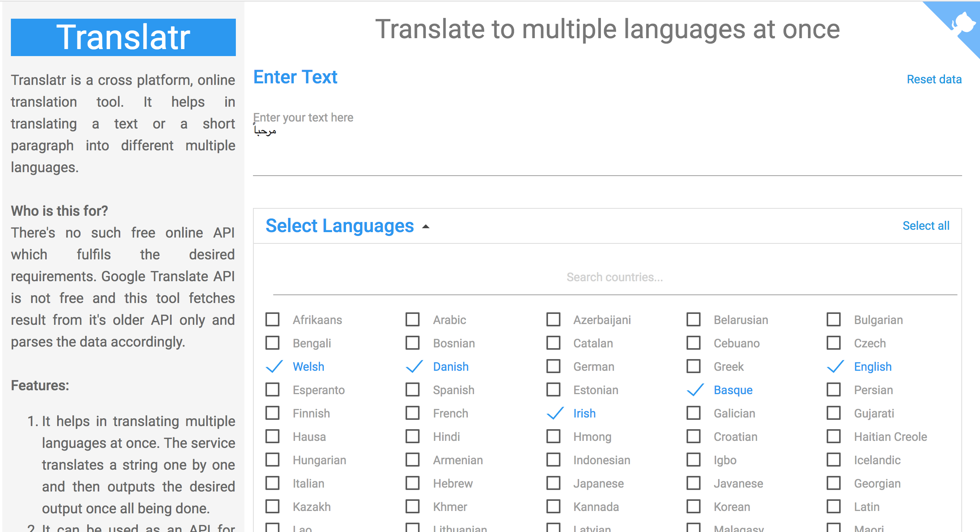Image resolution: width=980 pixels, height=532 pixels.
Task: Enable the Arabic checkbox
Action: pyautogui.click(x=413, y=319)
